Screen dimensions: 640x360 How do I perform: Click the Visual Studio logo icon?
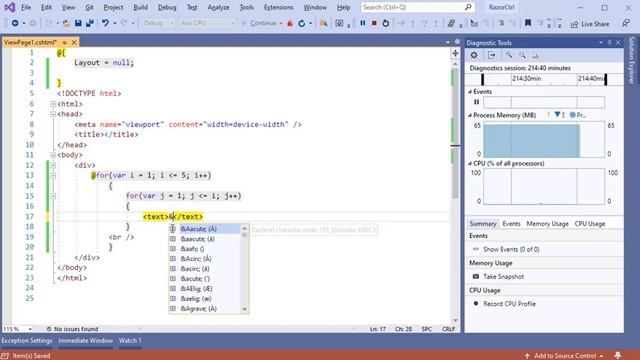[9, 7]
